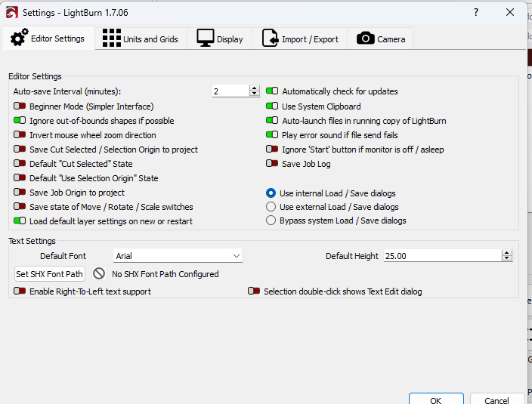This screenshot has width=532, height=404.
Task: Disable Load default layer settings on new or restart
Action: 20,221
